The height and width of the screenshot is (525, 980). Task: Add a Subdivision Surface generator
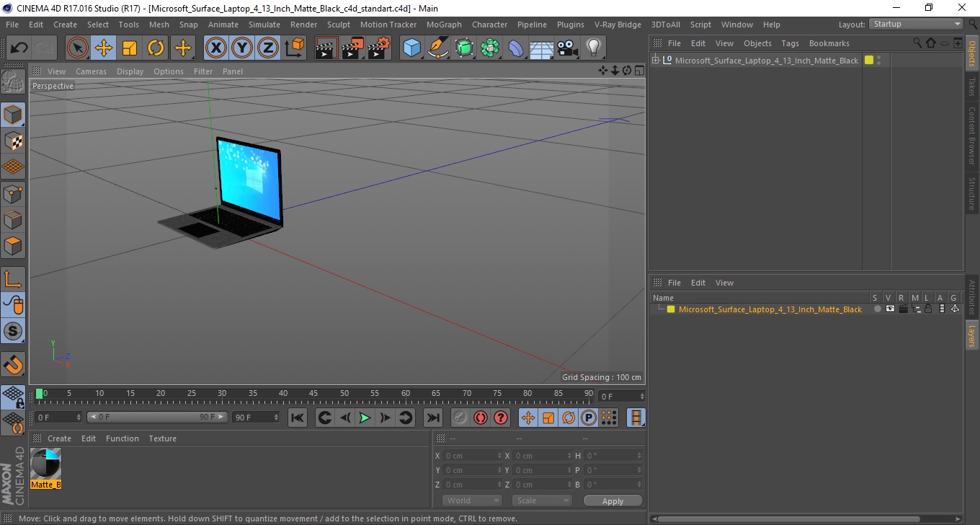464,48
